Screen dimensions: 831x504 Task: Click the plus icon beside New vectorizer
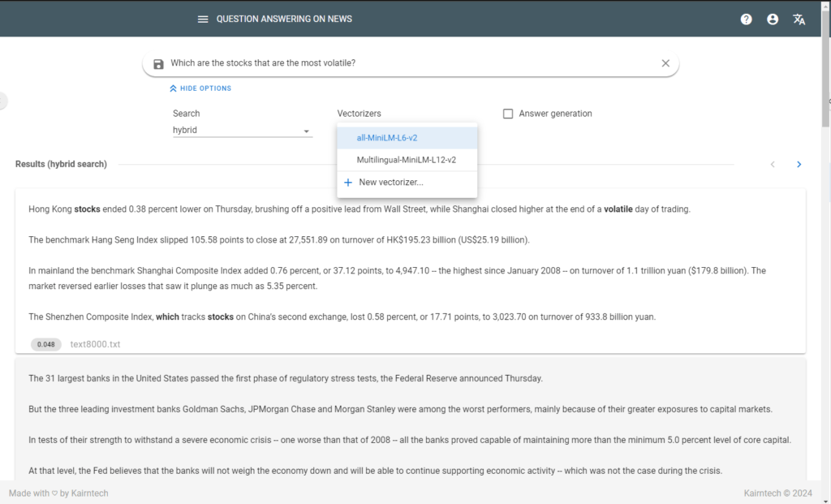tap(347, 183)
